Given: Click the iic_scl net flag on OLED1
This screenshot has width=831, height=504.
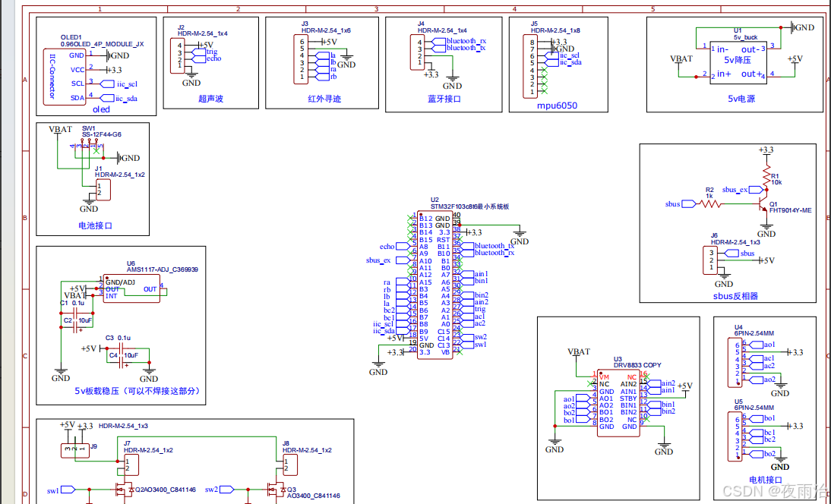Looking at the screenshot, I should coord(106,83).
